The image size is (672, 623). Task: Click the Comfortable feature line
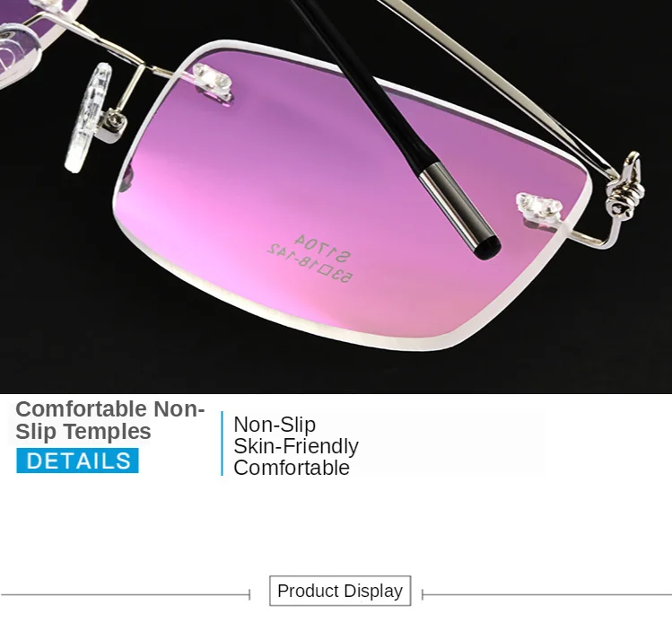pyautogui.click(x=292, y=468)
